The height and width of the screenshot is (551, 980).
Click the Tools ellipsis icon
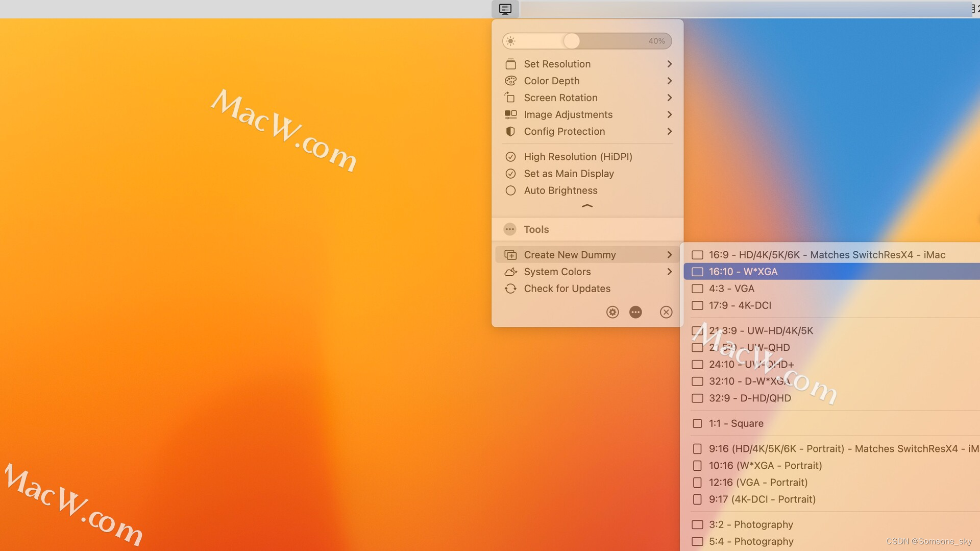pos(510,229)
